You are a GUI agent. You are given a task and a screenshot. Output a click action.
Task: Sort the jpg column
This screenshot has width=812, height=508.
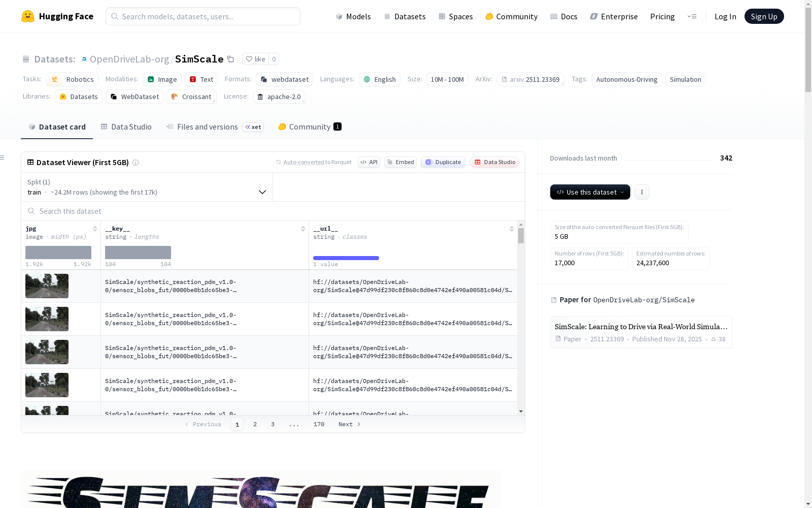click(95, 229)
